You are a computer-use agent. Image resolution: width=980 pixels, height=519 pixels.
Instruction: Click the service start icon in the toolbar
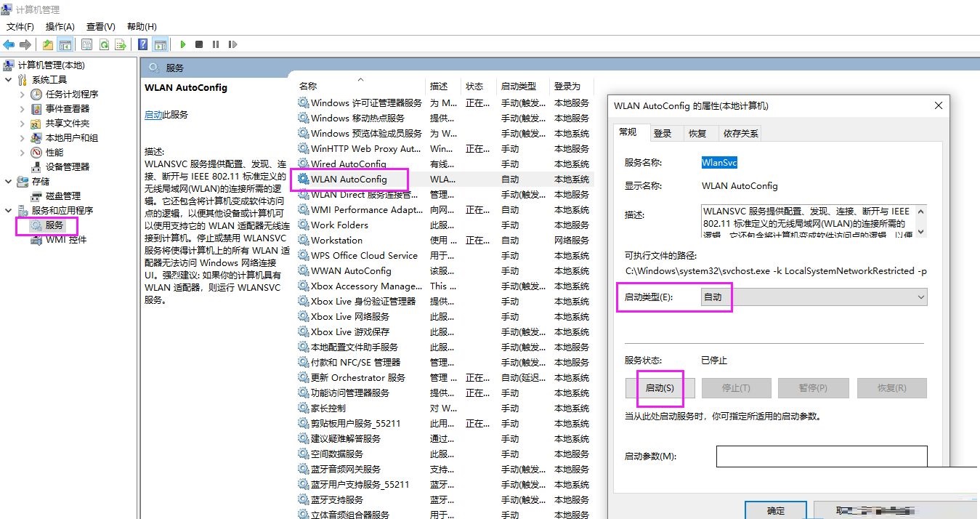(182, 44)
